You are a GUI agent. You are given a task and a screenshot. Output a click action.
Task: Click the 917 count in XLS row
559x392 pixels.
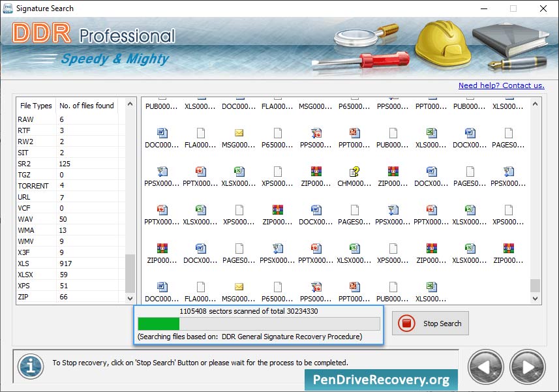(66, 264)
